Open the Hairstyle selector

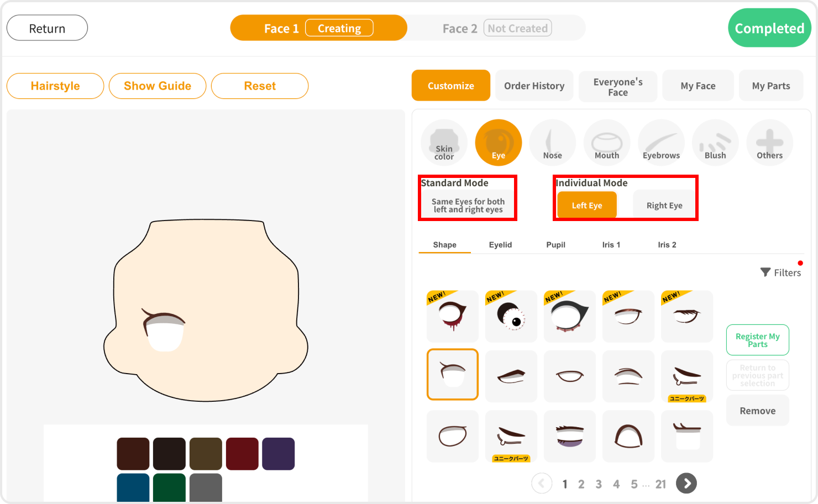click(x=55, y=86)
